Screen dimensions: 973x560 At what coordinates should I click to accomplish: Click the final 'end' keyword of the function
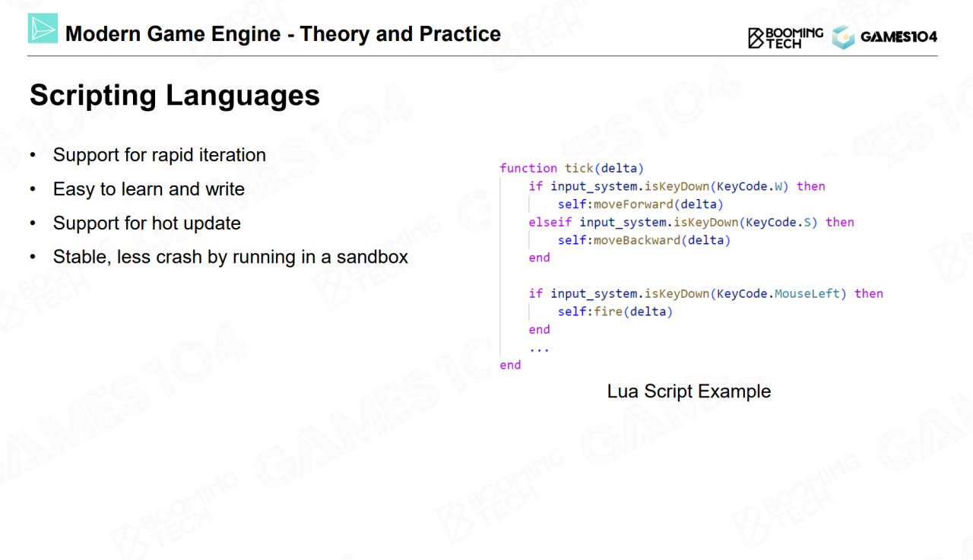(x=510, y=365)
